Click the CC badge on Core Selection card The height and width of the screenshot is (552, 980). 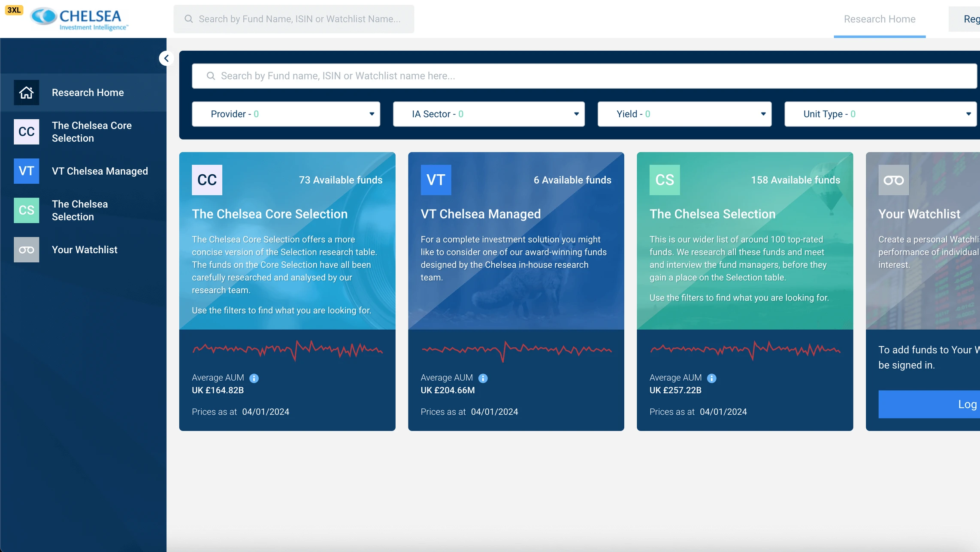[207, 180]
